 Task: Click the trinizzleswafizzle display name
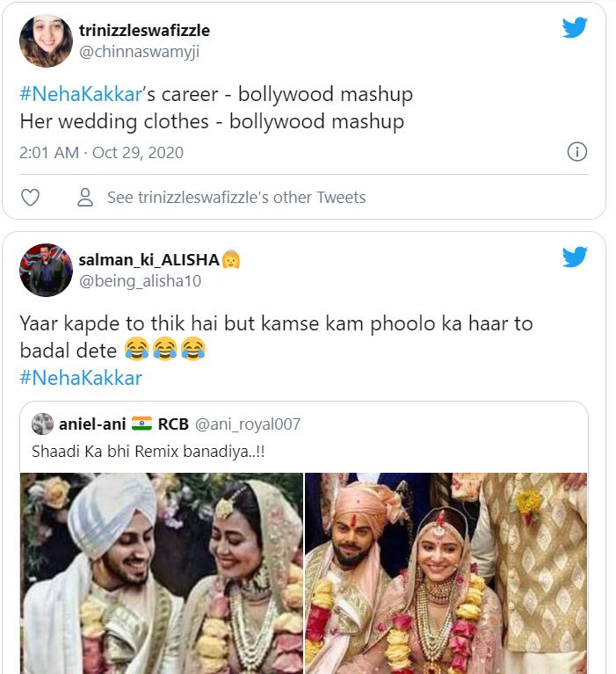(x=144, y=31)
